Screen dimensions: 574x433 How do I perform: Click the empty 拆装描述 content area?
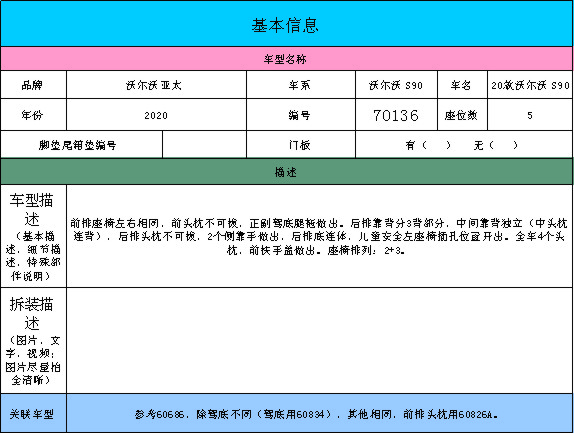click(320, 340)
